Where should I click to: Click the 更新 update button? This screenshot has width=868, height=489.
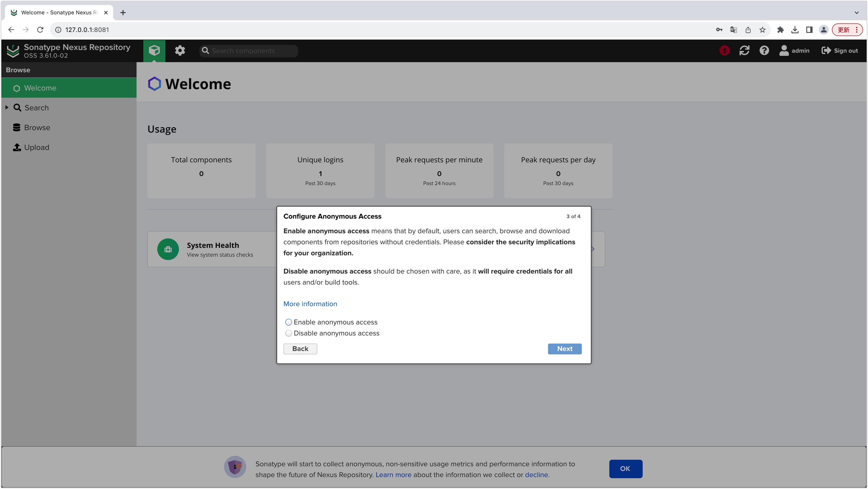click(x=847, y=30)
